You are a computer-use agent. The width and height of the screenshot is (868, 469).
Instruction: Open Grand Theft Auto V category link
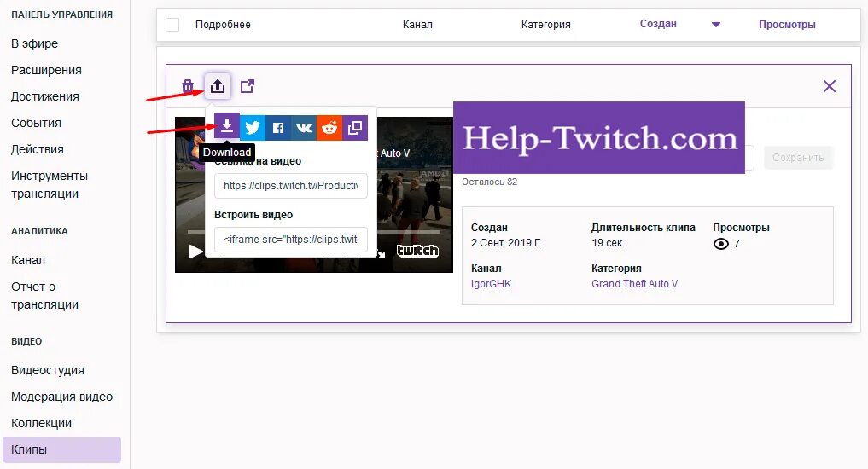pyautogui.click(x=634, y=284)
